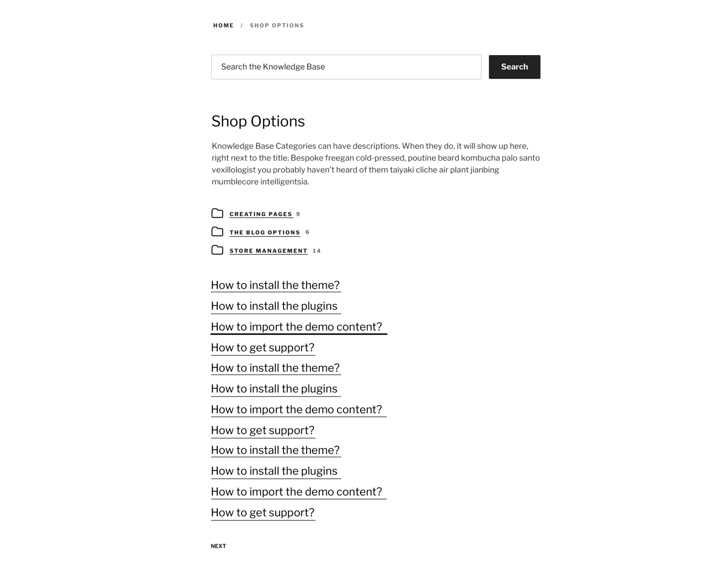
Task: Open second How to import the demo content
Action: (299, 410)
